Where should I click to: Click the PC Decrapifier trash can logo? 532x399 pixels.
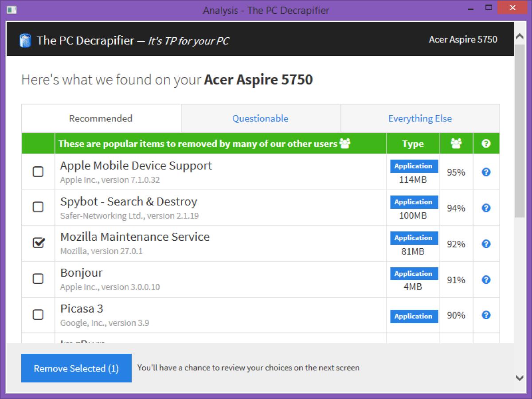point(25,40)
